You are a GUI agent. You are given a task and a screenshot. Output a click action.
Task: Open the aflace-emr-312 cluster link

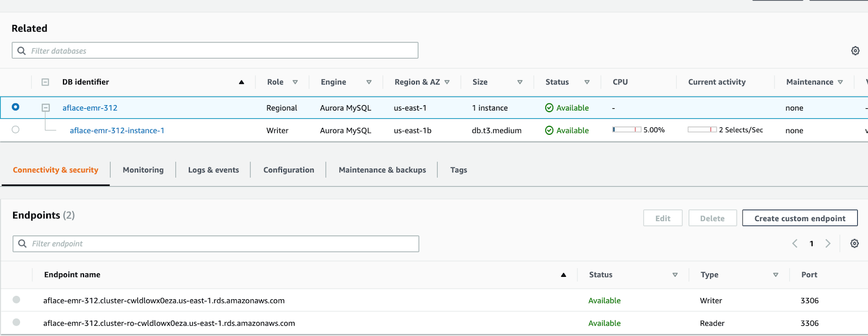click(x=90, y=108)
